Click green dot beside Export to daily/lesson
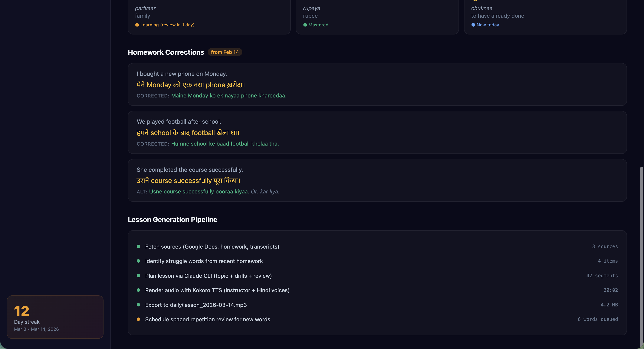Screen dimensions: 644x349 (x=138, y=305)
